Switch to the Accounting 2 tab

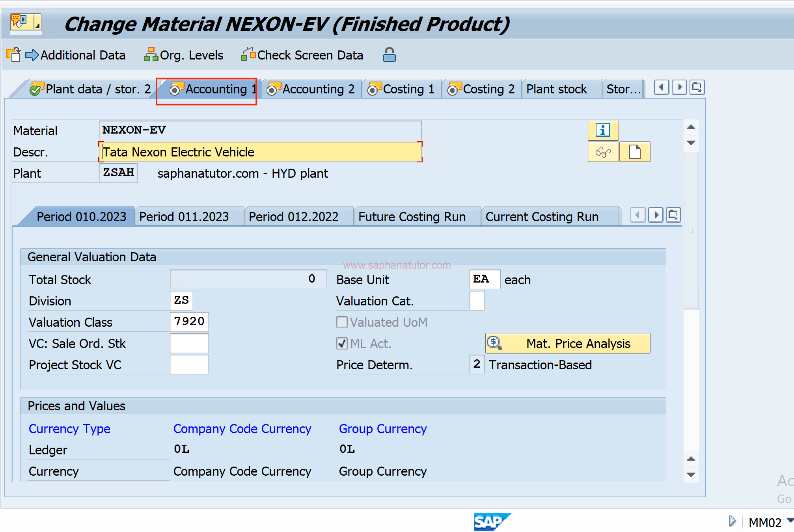click(x=311, y=89)
